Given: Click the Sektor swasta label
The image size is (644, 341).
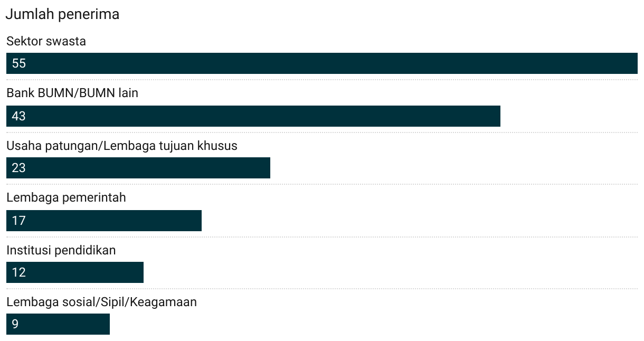Looking at the screenshot, I should [x=46, y=41].
